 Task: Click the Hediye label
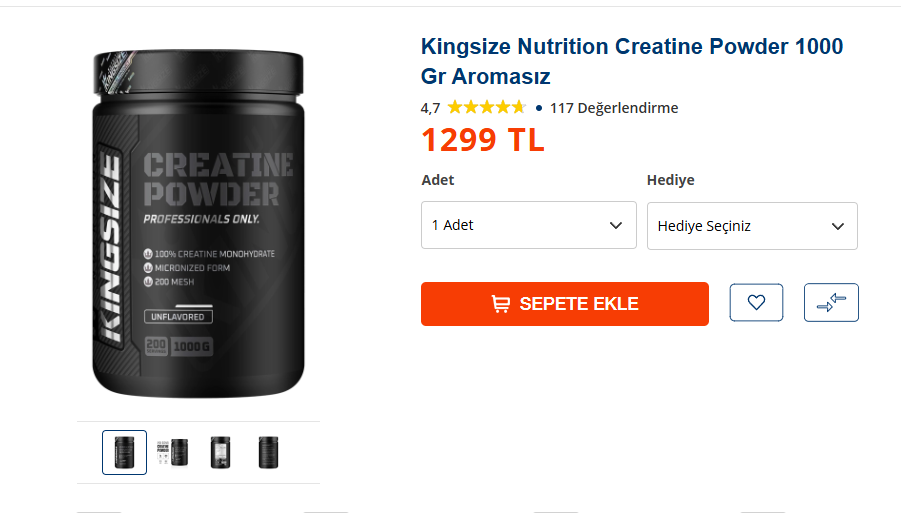tap(671, 180)
